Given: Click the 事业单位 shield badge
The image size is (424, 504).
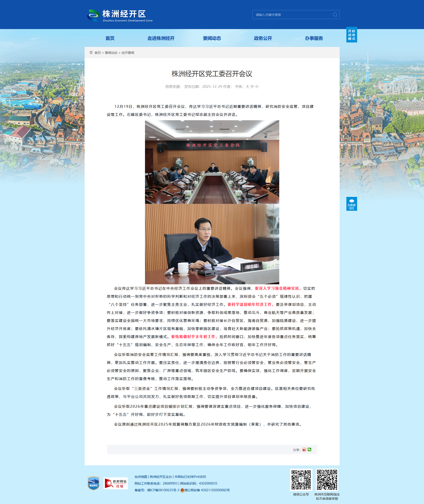Looking at the screenshot, I should 94,483.
